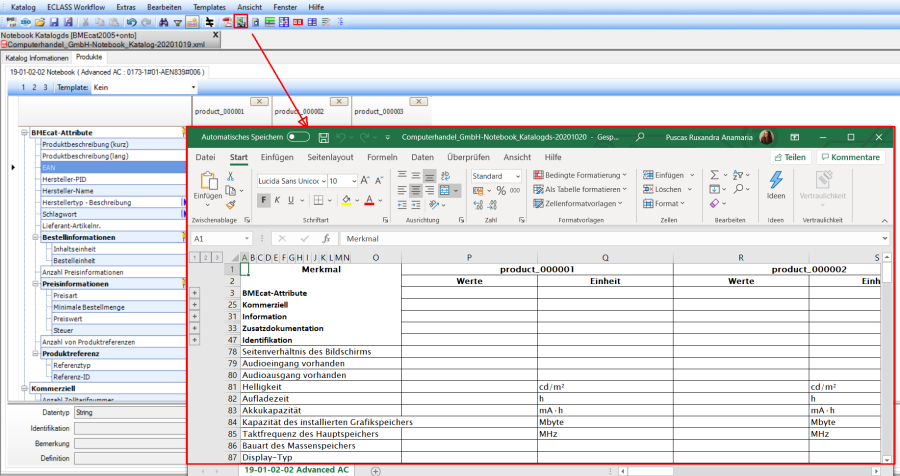Click the highlighted Excel export toolbar icon
The width and height of the screenshot is (900, 476).
[241, 21]
